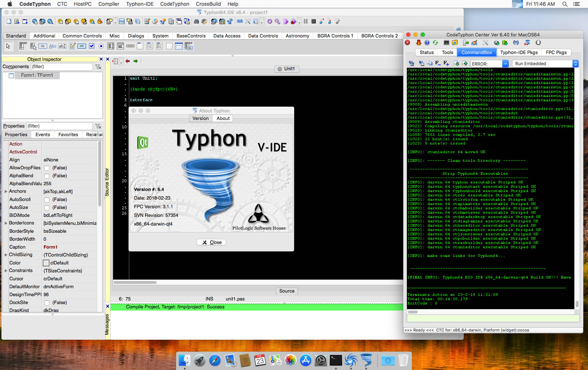Close the About Typhon dialog with Close button
The image size is (588, 370).
pos(211,242)
